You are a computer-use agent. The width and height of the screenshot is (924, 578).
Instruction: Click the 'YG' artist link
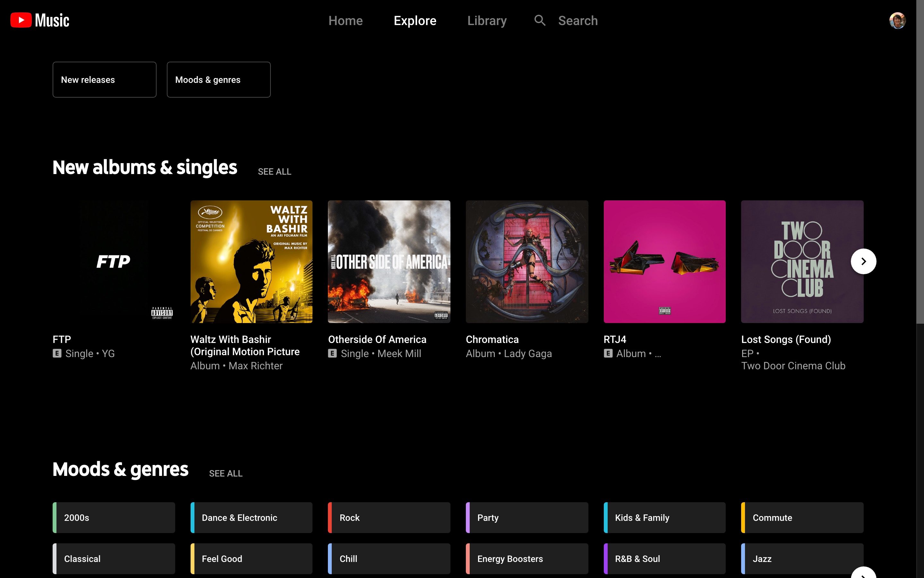click(x=108, y=354)
